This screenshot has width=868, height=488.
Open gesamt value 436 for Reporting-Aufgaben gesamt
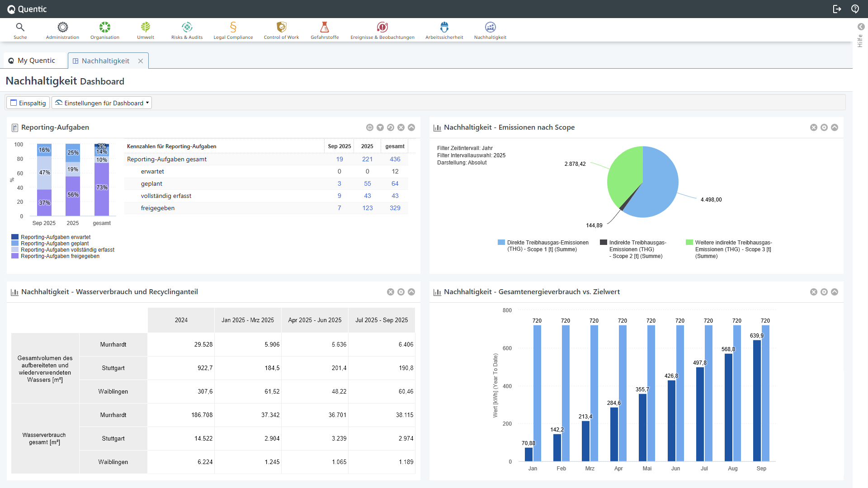[x=395, y=159]
